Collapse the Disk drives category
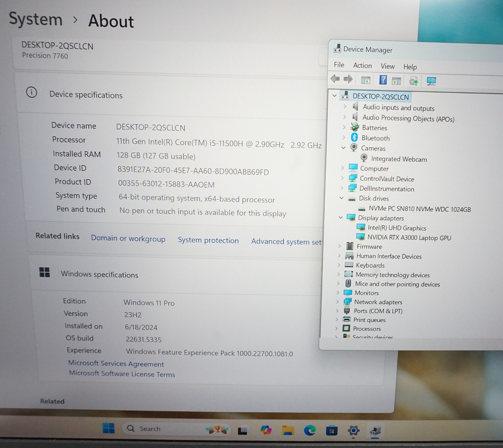The height and width of the screenshot is (448, 503). tap(341, 198)
